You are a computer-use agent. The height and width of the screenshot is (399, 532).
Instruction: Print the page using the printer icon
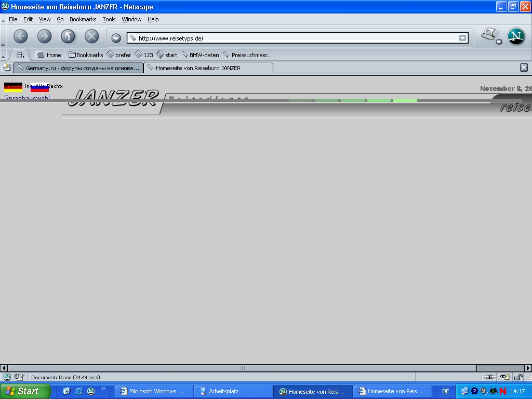tap(488, 34)
